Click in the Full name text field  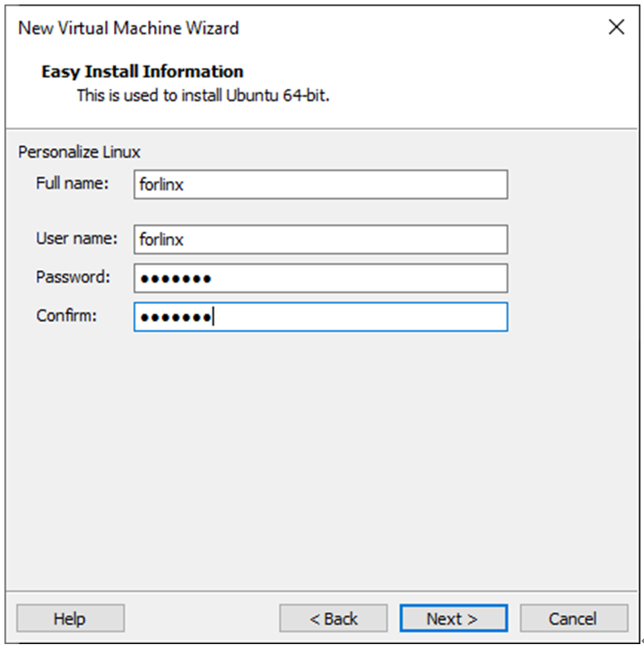(x=320, y=185)
